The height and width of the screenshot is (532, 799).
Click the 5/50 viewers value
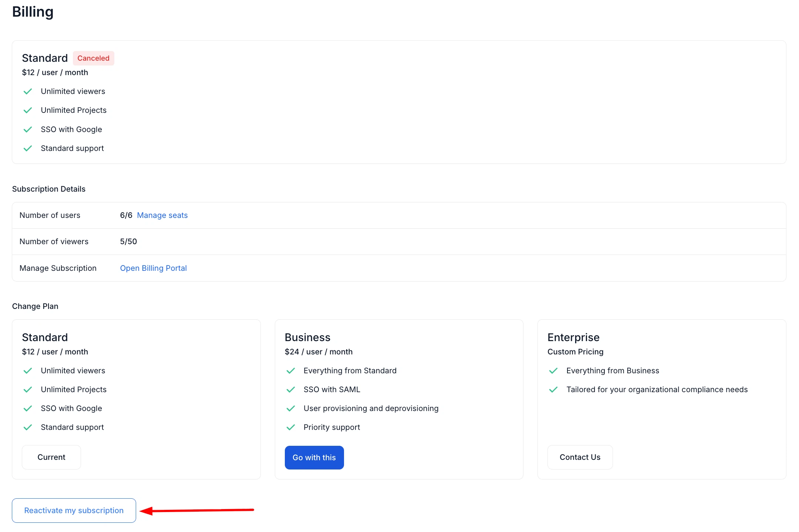(x=128, y=242)
